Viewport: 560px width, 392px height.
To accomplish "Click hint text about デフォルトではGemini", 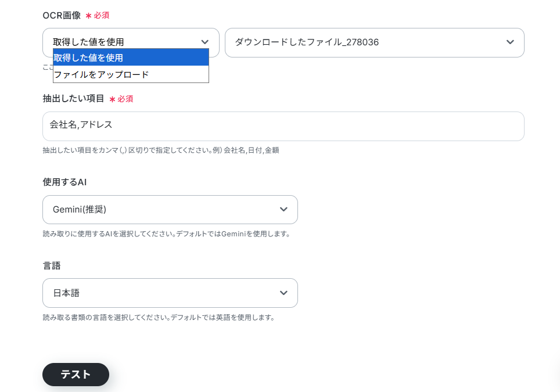I will [x=167, y=234].
